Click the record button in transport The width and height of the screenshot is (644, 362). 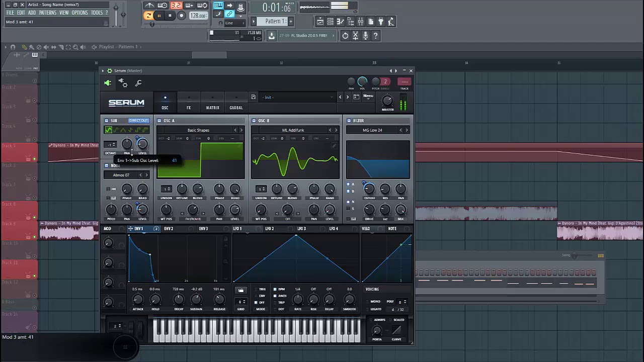point(182,16)
